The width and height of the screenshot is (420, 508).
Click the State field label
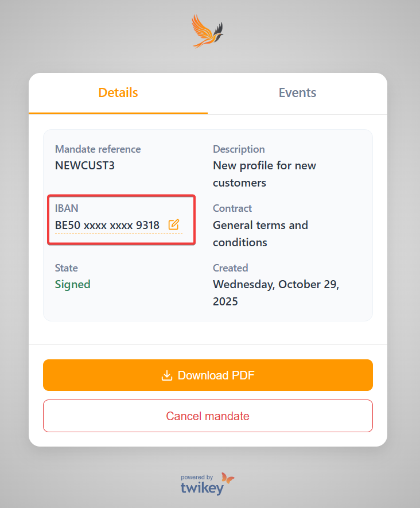tap(67, 268)
